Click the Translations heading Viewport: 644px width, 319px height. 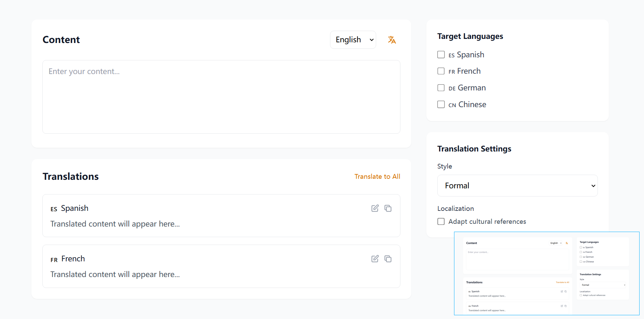tap(71, 176)
